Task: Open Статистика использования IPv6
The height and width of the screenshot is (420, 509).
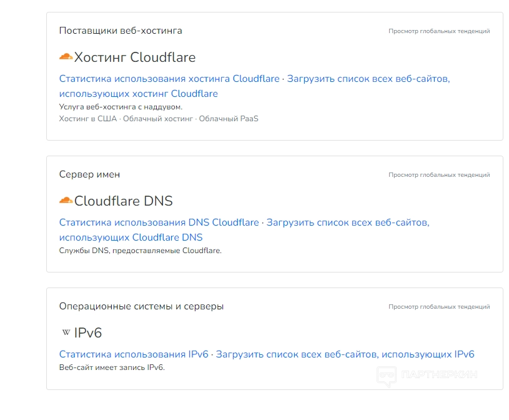Action: click(x=134, y=354)
